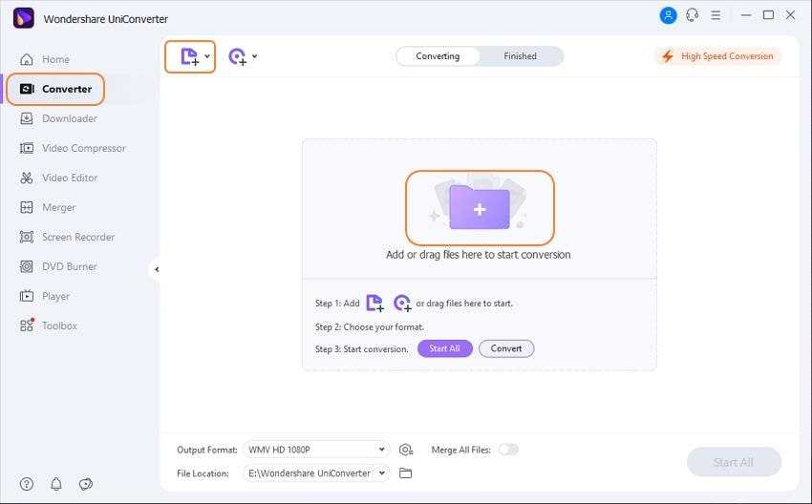The image size is (812, 504).
Task: Expand the Output Format dropdown
Action: click(382, 450)
